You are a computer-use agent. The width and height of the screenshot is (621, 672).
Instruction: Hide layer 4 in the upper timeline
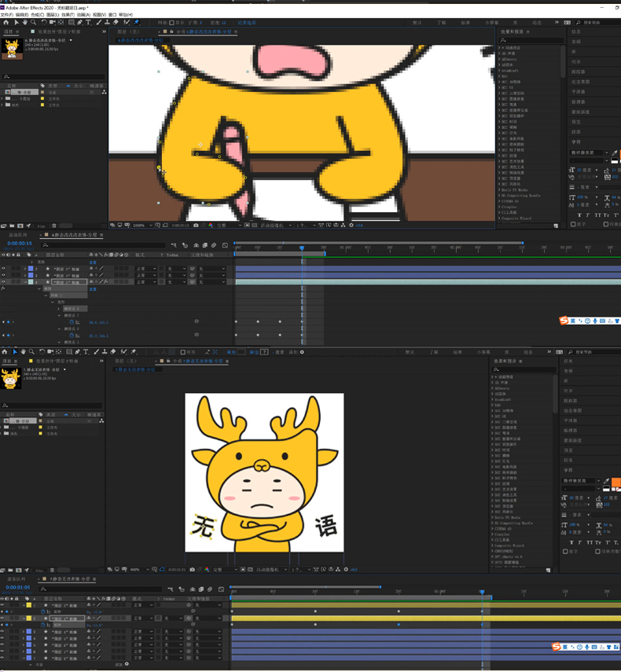tap(3, 281)
